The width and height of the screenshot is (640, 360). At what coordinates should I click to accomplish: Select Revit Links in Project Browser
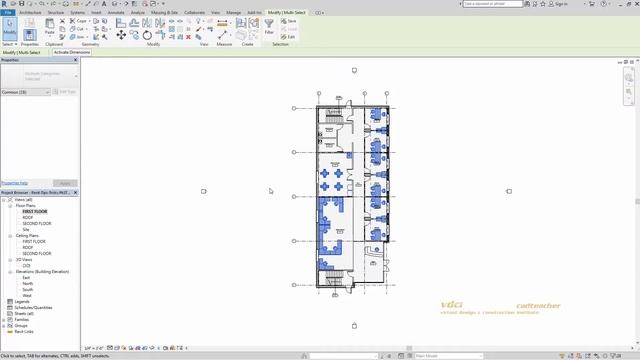tap(24, 332)
